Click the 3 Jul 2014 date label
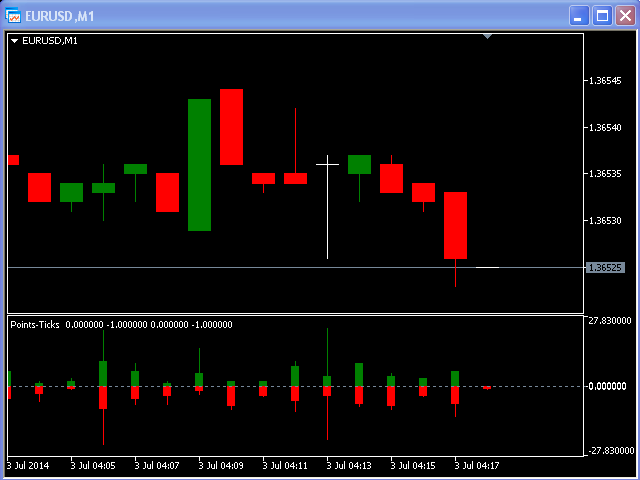Image resolution: width=640 pixels, height=480 pixels. [28, 466]
